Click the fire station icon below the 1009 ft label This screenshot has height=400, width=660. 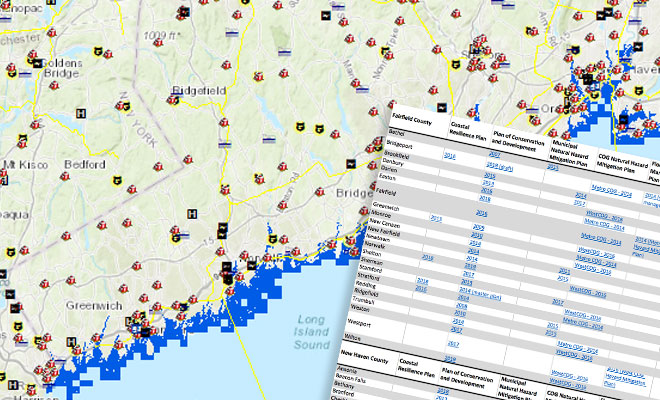(x=158, y=42)
